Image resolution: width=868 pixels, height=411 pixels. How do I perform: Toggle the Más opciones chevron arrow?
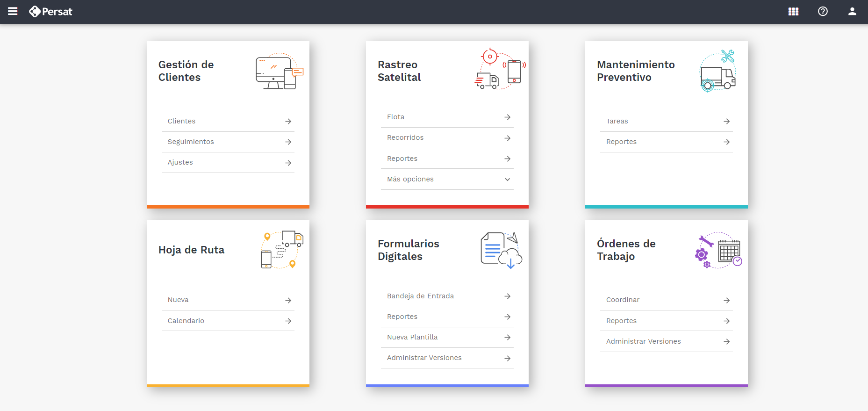point(508,180)
